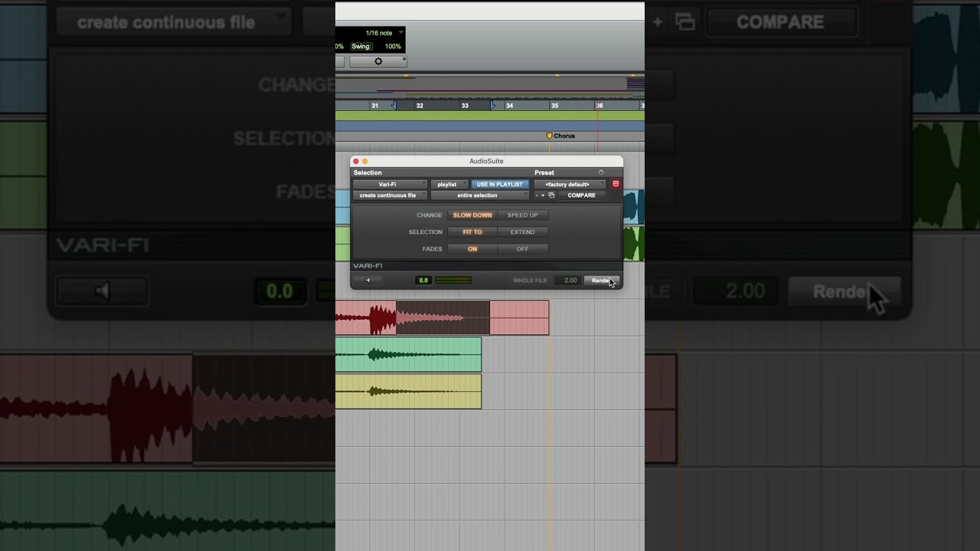The width and height of the screenshot is (980, 551).
Task: Click the COMPARE button
Action: pos(581,195)
